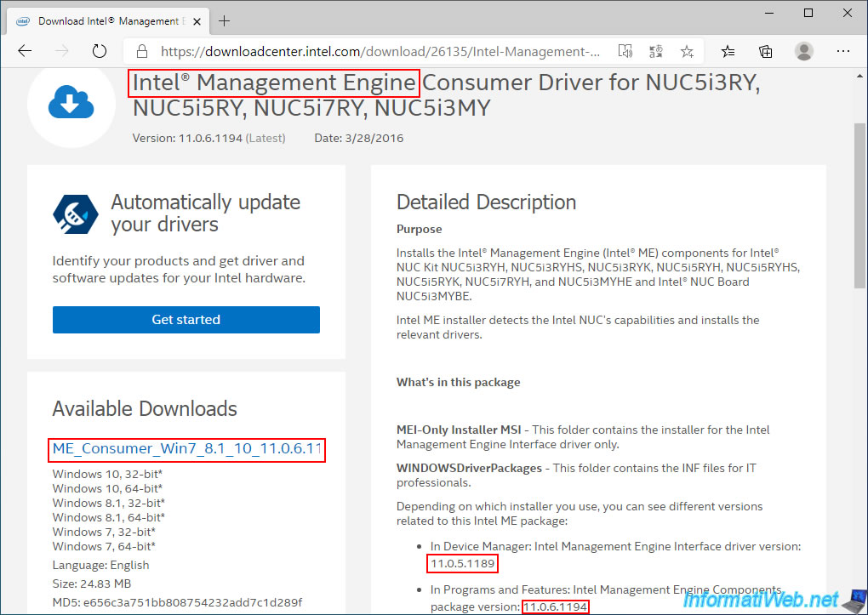
Task: Click the scrollbar up arrow
Action: click(859, 76)
